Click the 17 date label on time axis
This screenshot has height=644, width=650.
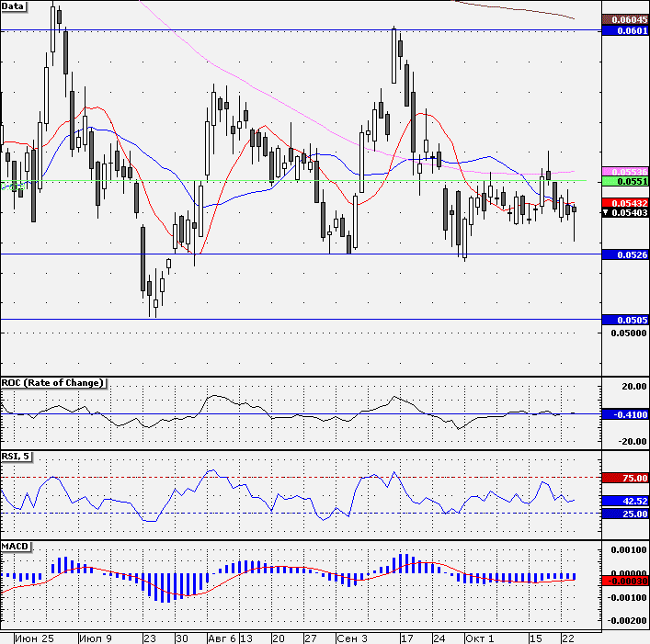point(406,638)
